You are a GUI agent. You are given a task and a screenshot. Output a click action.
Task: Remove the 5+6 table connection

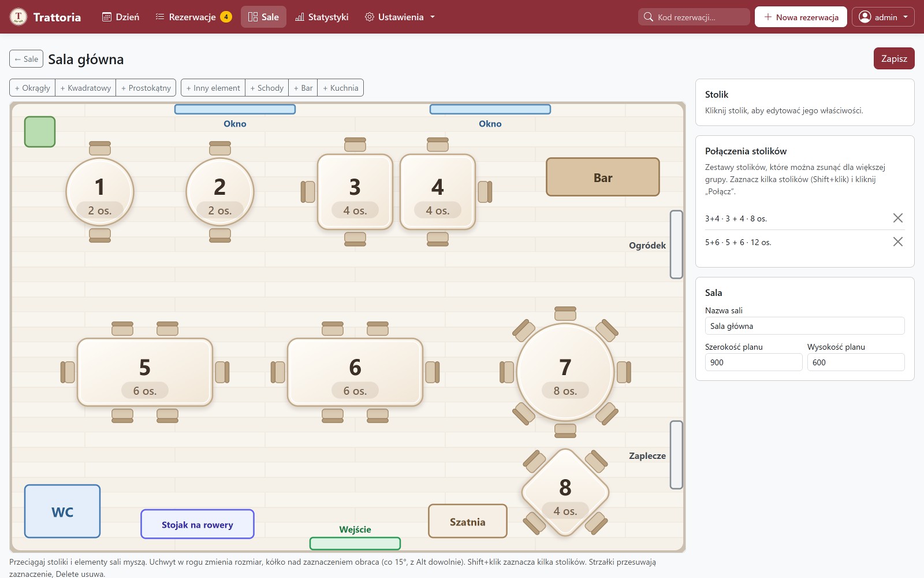(897, 242)
